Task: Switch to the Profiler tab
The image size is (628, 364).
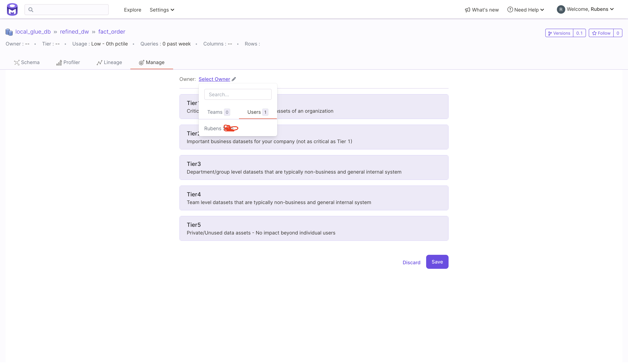Action: (68, 62)
